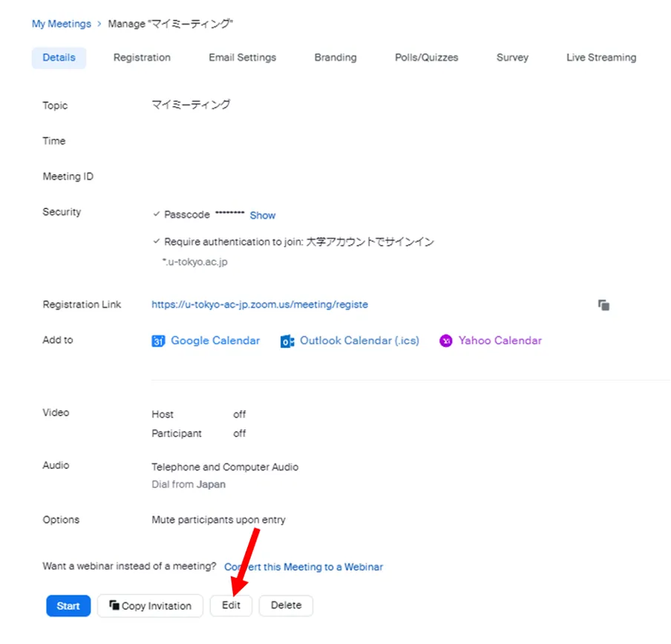Add meeting via Google Calendar text link
Screen dimensions: 671x644
tap(215, 341)
